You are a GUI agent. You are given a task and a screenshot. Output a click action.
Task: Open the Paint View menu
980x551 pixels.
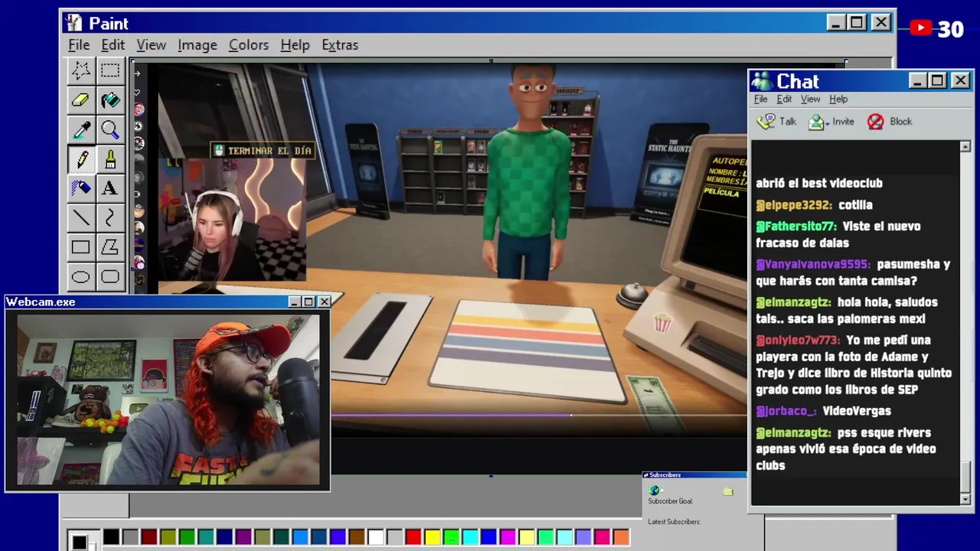pyautogui.click(x=151, y=45)
